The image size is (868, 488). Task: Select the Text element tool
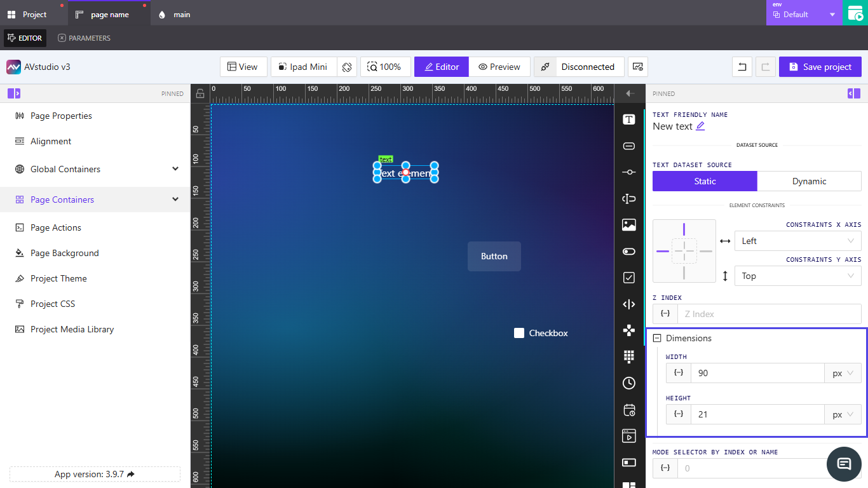[x=629, y=119]
